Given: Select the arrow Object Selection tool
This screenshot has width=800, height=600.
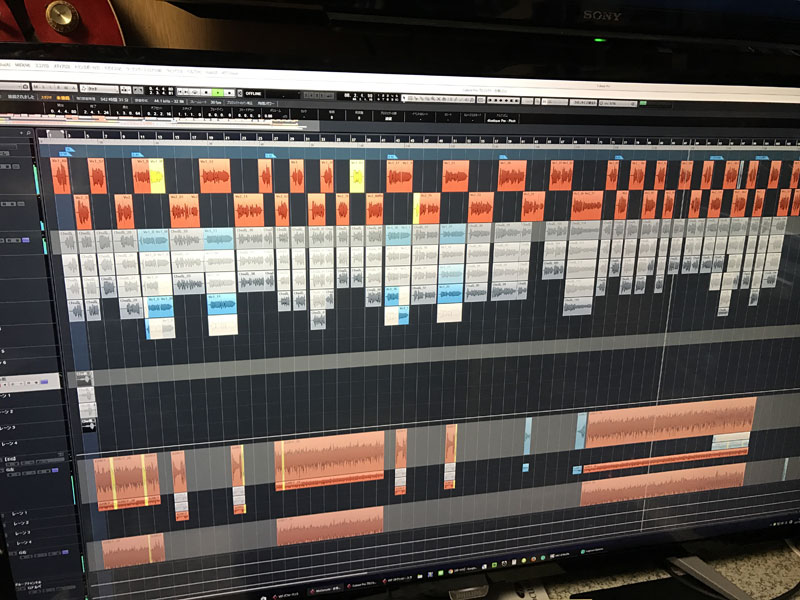Looking at the screenshot, I should pyautogui.click(x=405, y=98).
